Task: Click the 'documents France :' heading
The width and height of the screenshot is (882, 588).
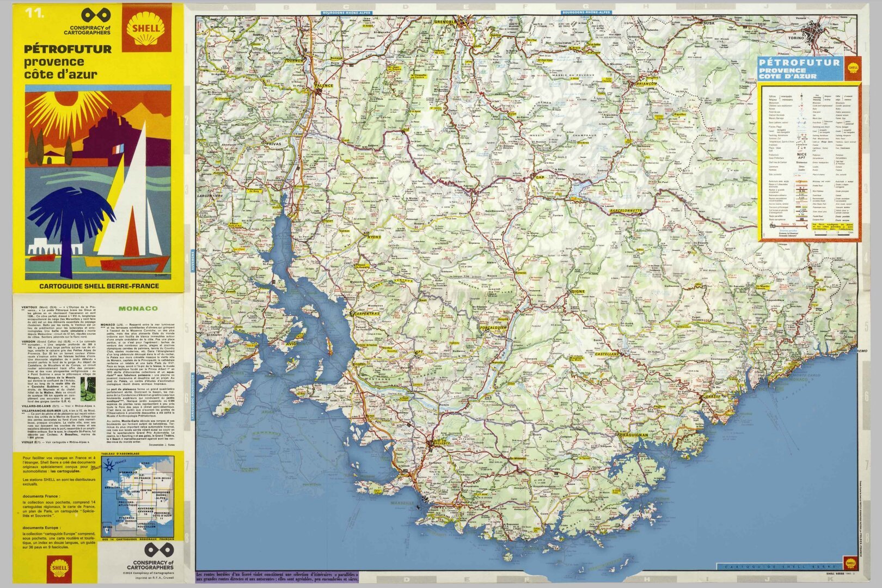Action: 41,497
